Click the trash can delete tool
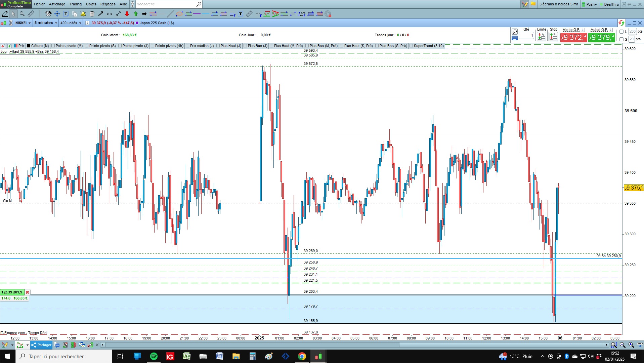The image size is (644, 363). coord(92,14)
